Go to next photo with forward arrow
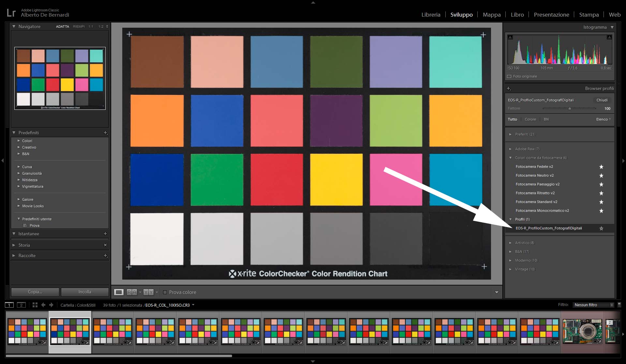 click(51, 305)
